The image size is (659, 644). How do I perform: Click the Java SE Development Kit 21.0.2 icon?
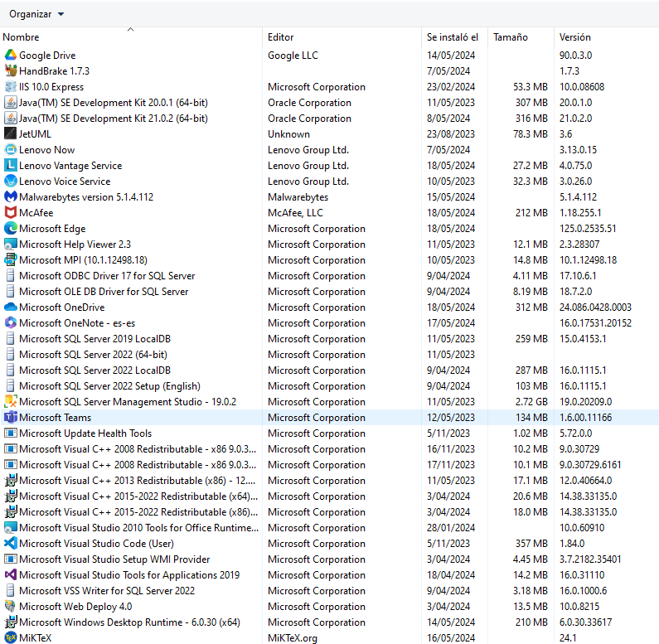(x=11, y=119)
